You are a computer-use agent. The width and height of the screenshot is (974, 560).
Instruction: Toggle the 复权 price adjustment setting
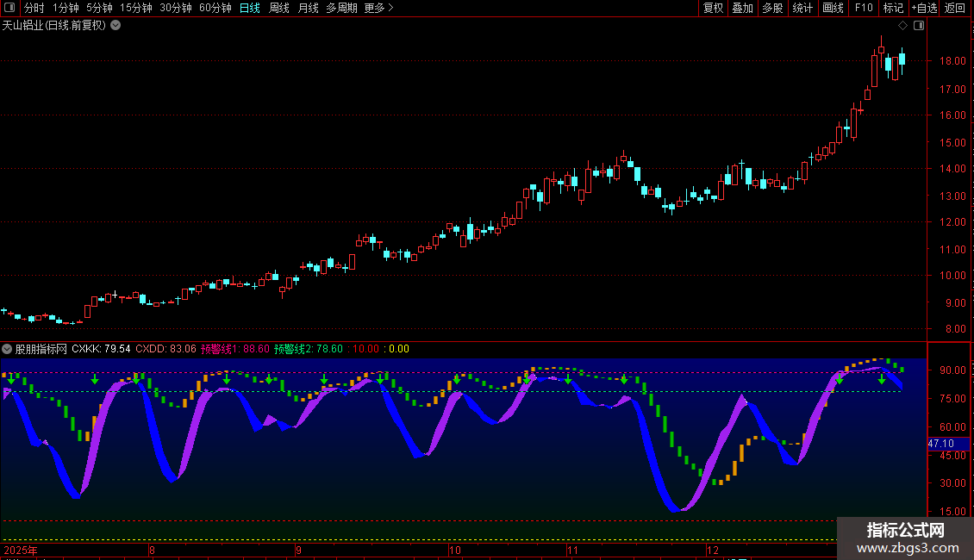tap(713, 8)
